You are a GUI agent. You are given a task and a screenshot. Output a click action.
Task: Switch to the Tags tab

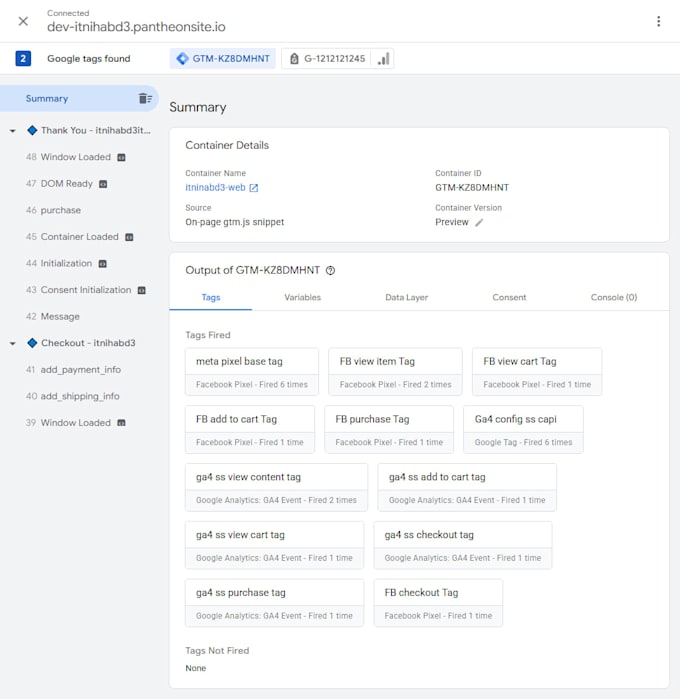coord(211,297)
